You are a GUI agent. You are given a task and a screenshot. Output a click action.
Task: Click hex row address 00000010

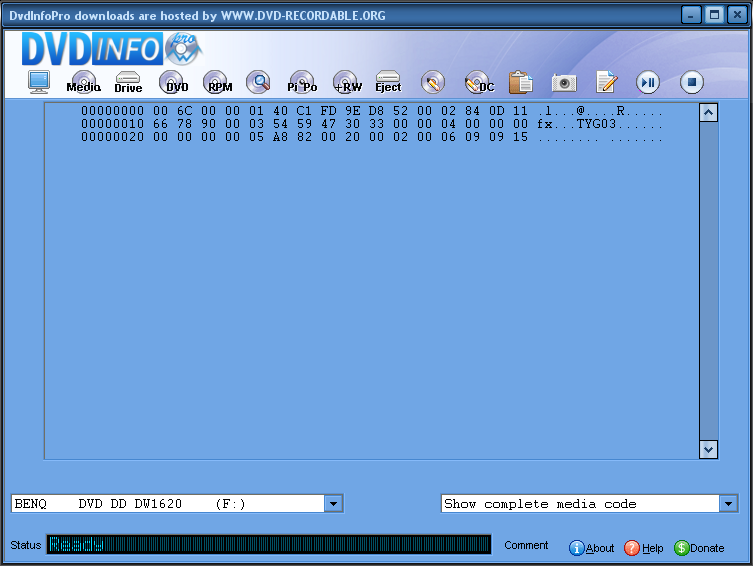pos(112,124)
